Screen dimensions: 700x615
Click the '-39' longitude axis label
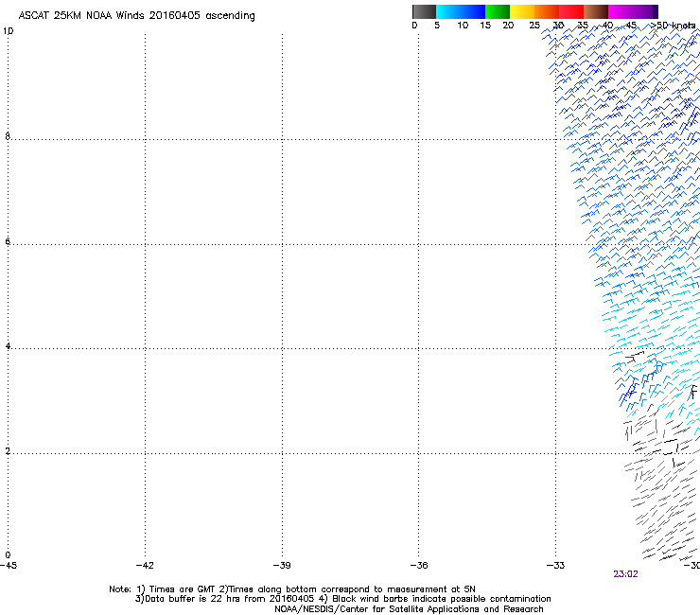tap(282, 566)
